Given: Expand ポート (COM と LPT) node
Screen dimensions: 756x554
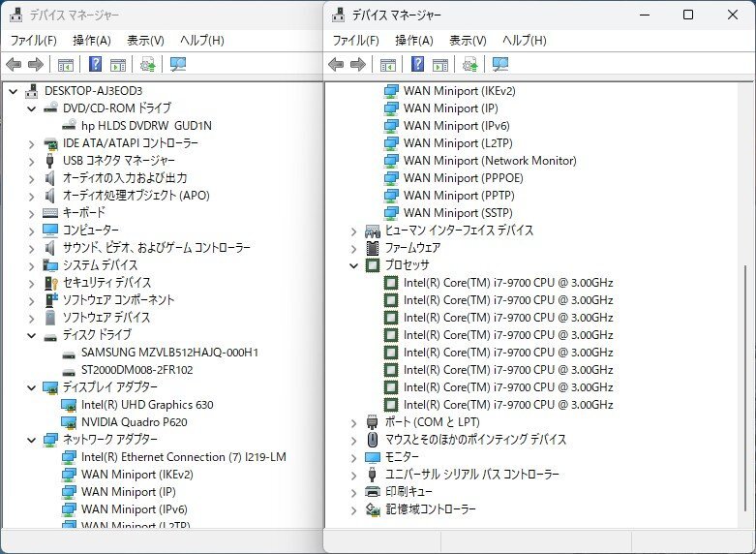Looking at the screenshot, I should [354, 422].
